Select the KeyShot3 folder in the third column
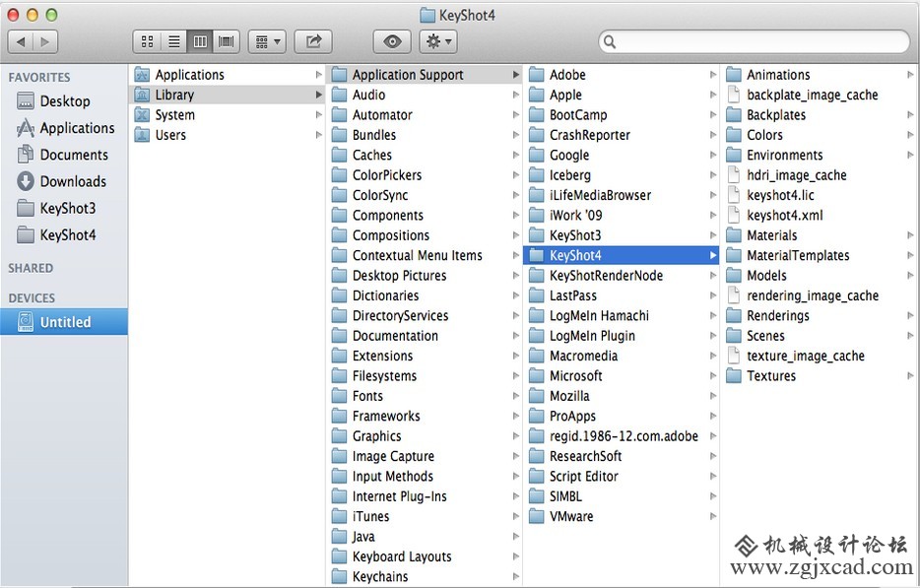Viewport: 920px width, 588px height. [x=622, y=235]
